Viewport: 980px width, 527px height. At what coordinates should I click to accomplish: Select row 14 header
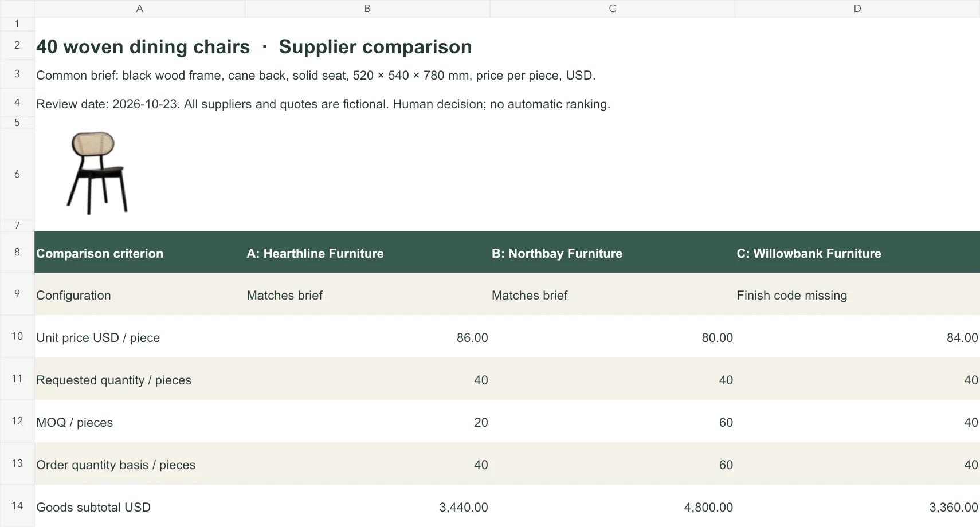pyautogui.click(x=17, y=506)
